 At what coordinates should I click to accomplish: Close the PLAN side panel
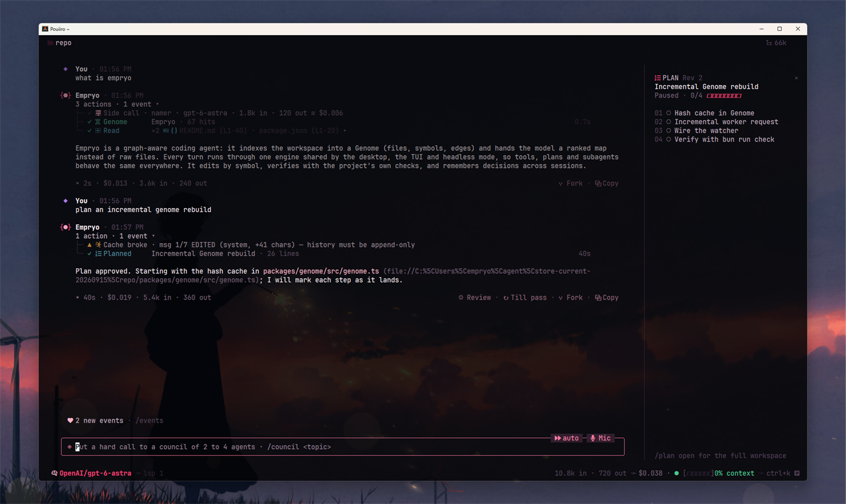[796, 78]
